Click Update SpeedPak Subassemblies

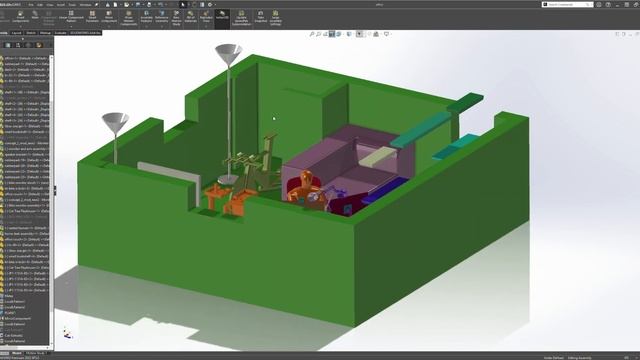[x=241, y=19]
